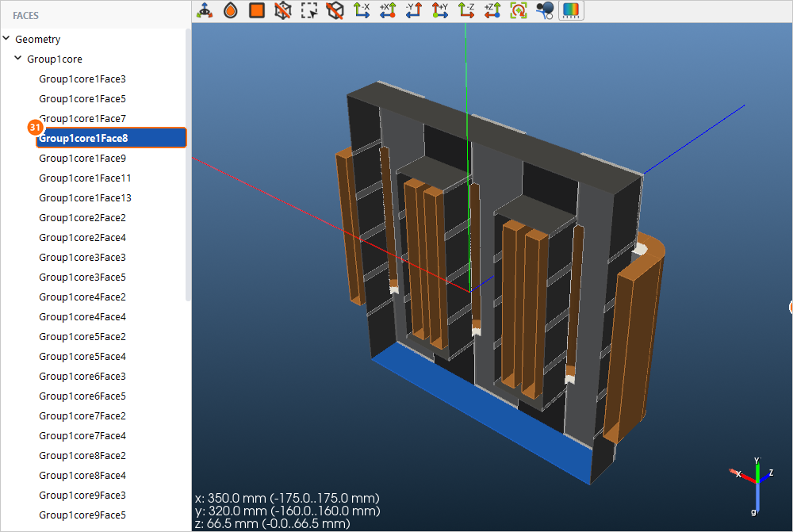Click the view orientation axes icon
Screen dimensions: 793x532
tap(205, 10)
